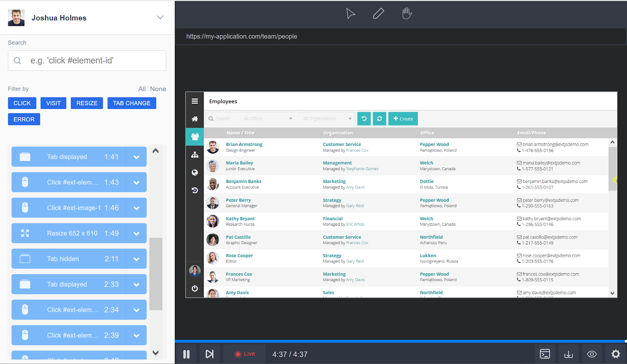Open the player settings gear
Viewport: 627px width, 364px height.
point(616,354)
